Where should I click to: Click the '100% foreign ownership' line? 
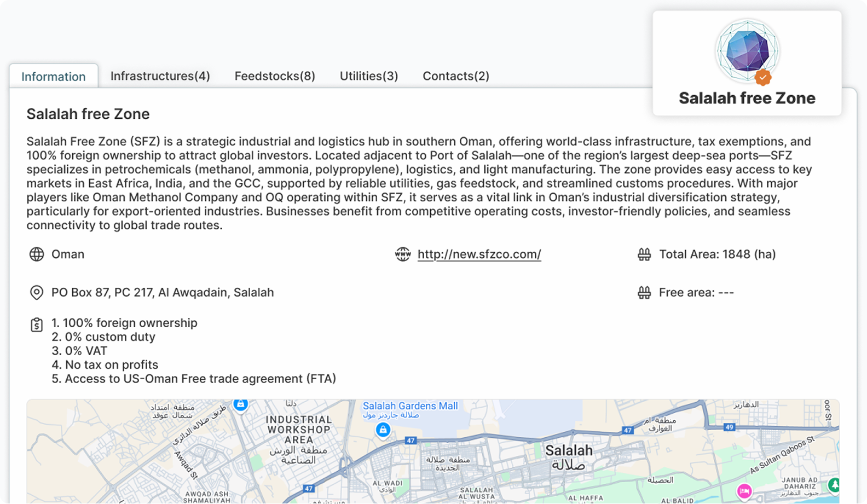(124, 323)
